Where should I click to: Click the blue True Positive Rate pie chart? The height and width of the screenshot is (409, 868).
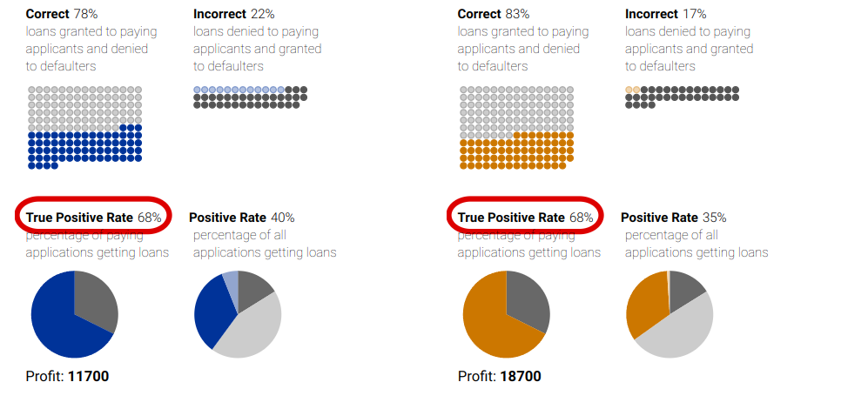pos(74,314)
